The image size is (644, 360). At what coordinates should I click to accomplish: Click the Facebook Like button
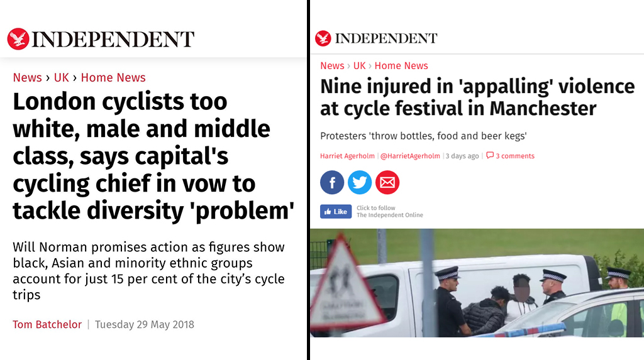[336, 211]
